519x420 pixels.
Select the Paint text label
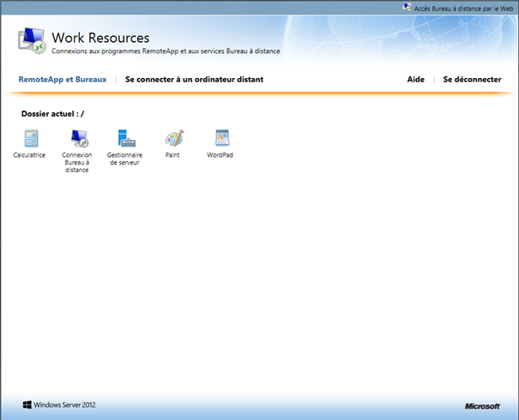(172, 155)
